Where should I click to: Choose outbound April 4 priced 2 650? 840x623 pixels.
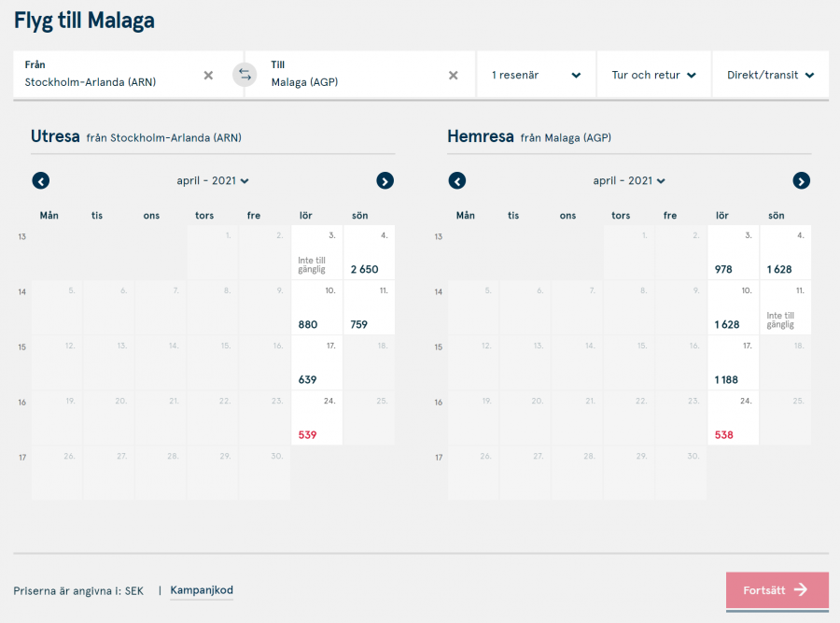coord(369,253)
